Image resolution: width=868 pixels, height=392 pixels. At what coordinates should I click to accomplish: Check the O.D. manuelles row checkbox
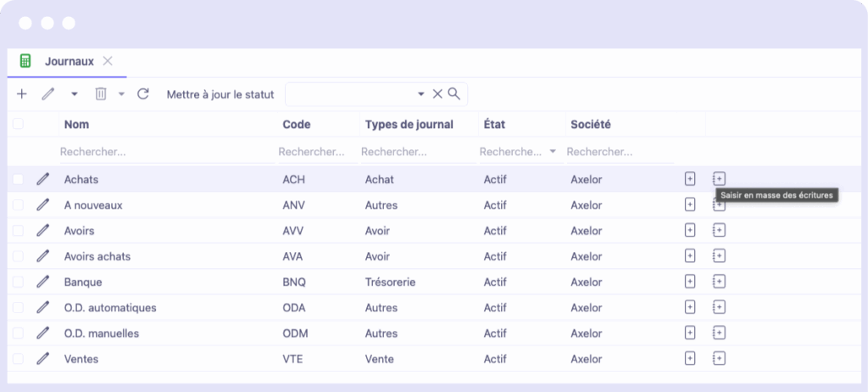pyautogui.click(x=19, y=333)
